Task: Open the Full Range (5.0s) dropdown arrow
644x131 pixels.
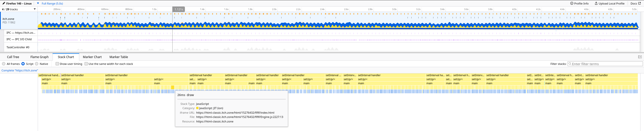Action: [38, 4]
